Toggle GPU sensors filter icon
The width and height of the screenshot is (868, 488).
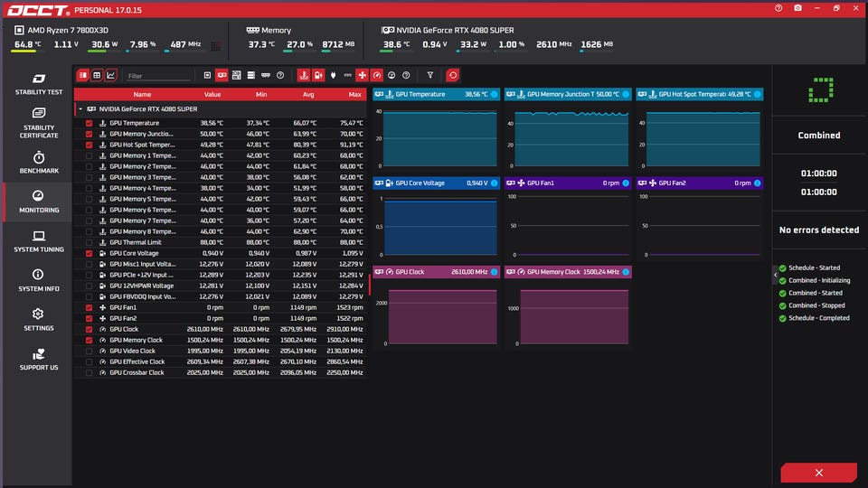(x=222, y=75)
